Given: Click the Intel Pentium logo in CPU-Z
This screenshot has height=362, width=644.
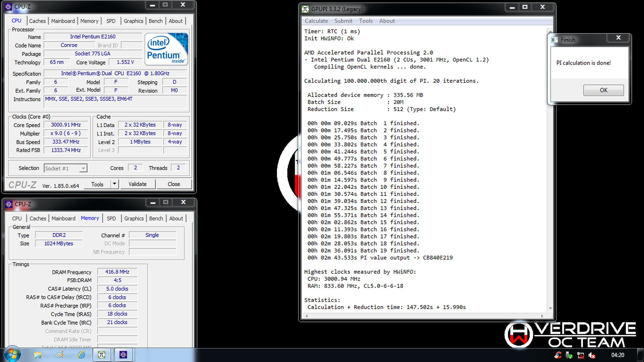Looking at the screenshot, I should pos(167,49).
